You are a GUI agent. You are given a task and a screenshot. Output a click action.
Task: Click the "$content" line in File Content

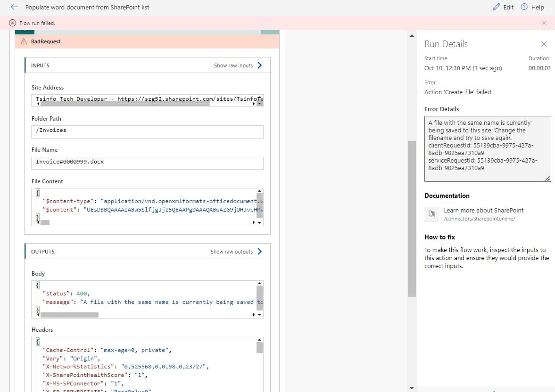pyautogui.click(x=153, y=210)
